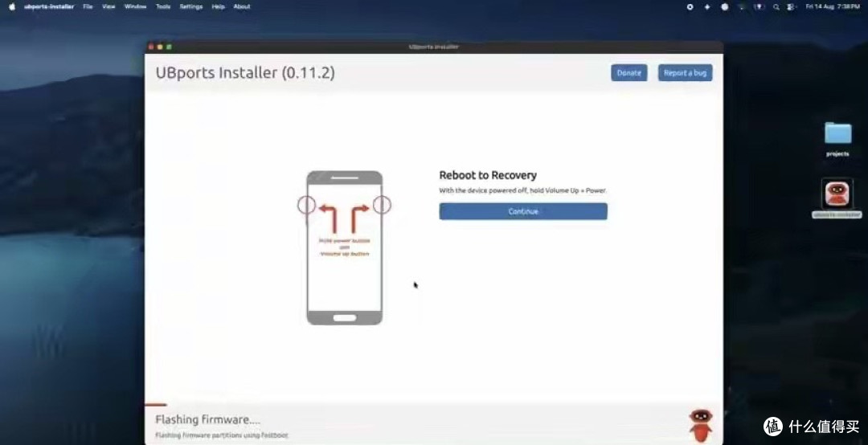The height and width of the screenshot is (445, 868).
Task: Click the UBports robot mascot icon
Action: [700, 425]
